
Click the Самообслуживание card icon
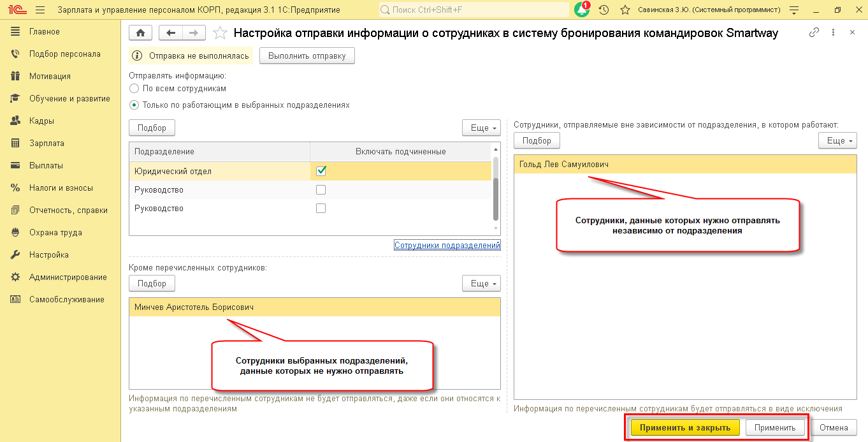click(x=16, y=300)
